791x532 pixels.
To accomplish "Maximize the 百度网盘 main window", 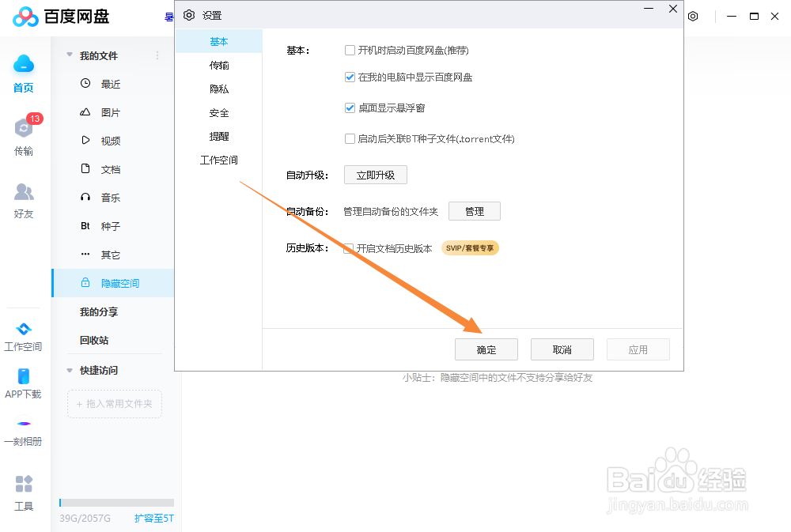I will click(754, 17).
